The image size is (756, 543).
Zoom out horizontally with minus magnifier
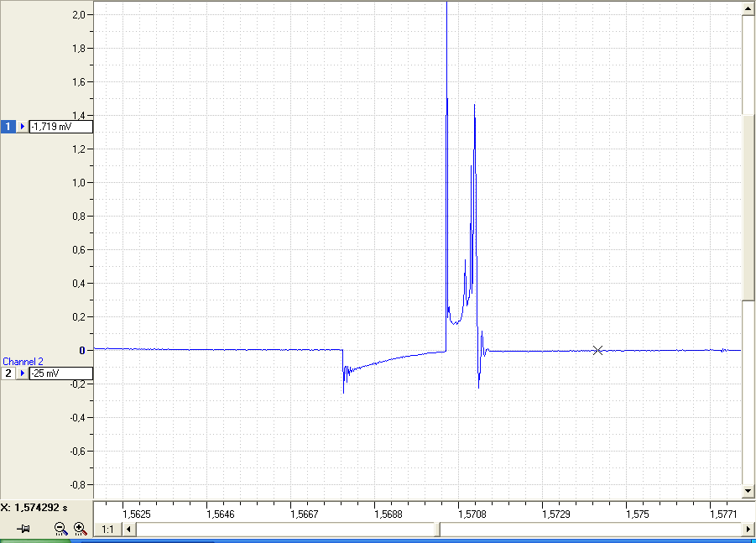point(60,529)
